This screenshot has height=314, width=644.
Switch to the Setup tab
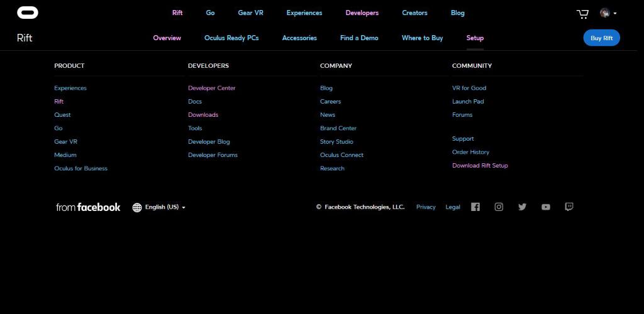coord(475,38)
